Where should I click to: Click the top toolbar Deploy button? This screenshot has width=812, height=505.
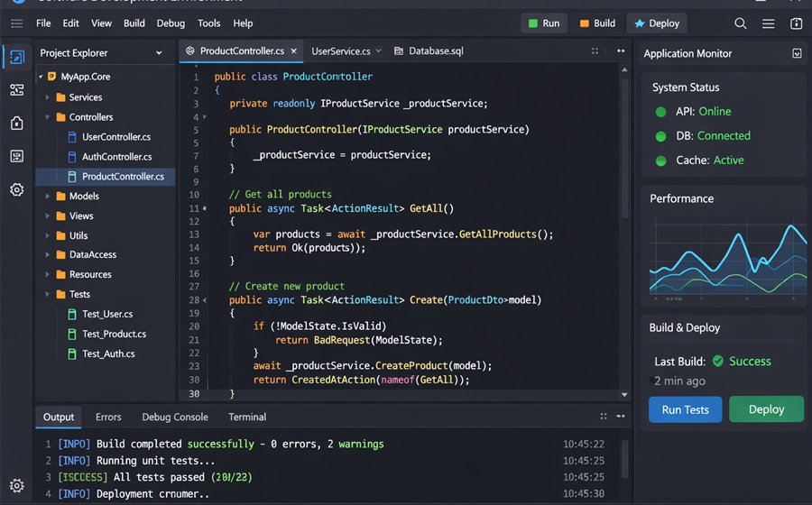(x=657, y=23)
